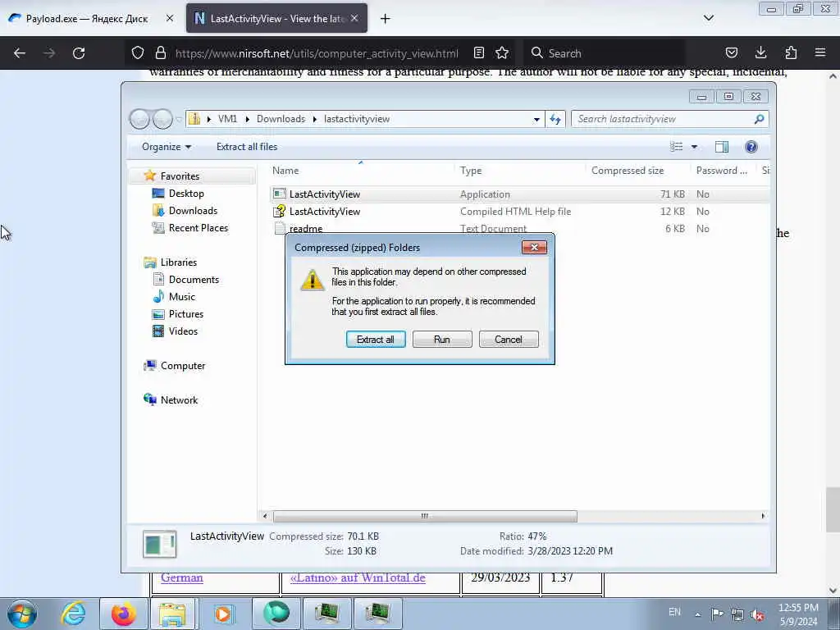Open Pictures library

pyautogui.click(x=186, y=313)
